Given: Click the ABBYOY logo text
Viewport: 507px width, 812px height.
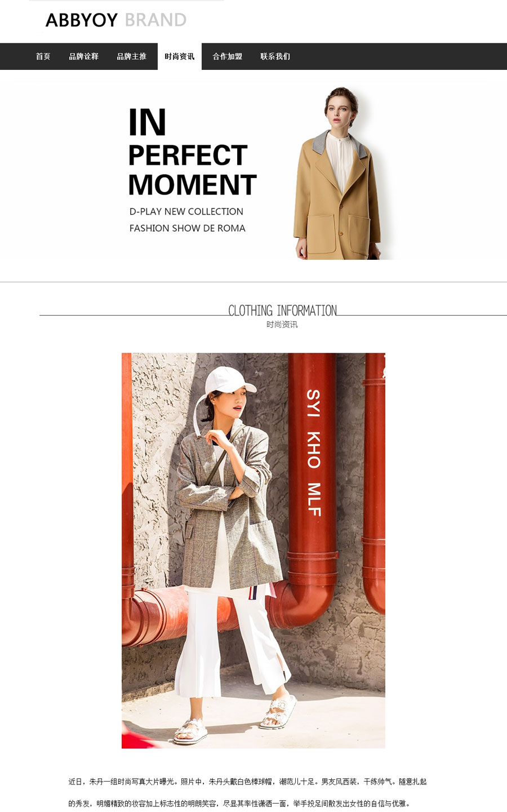Looking at the screenshot, I should 82,20.
